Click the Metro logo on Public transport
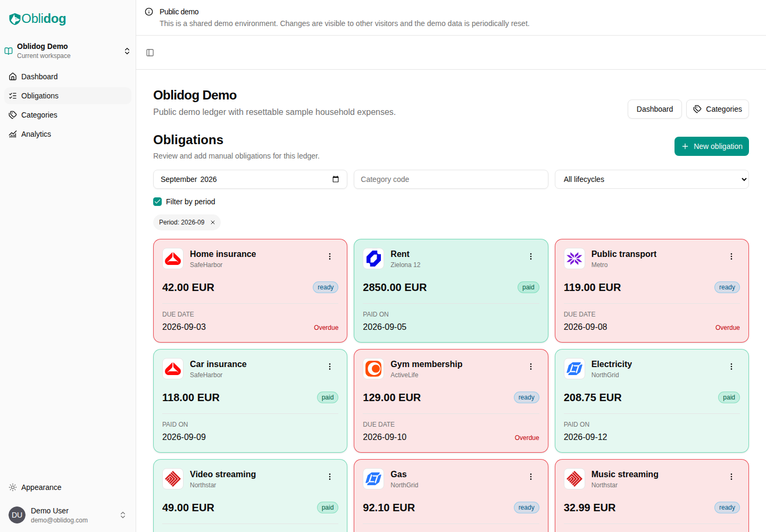Viewport: 766px width, 532px height. (574, 259)
